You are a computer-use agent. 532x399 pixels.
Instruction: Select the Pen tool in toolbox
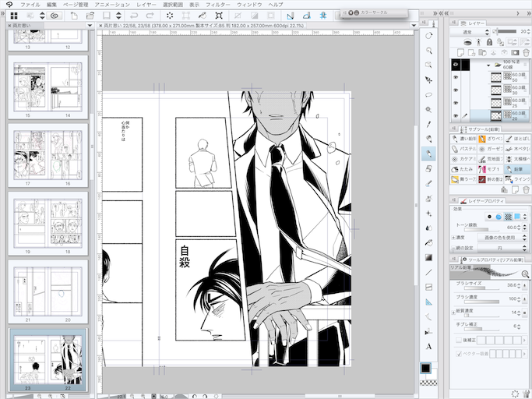pos(429,139)
